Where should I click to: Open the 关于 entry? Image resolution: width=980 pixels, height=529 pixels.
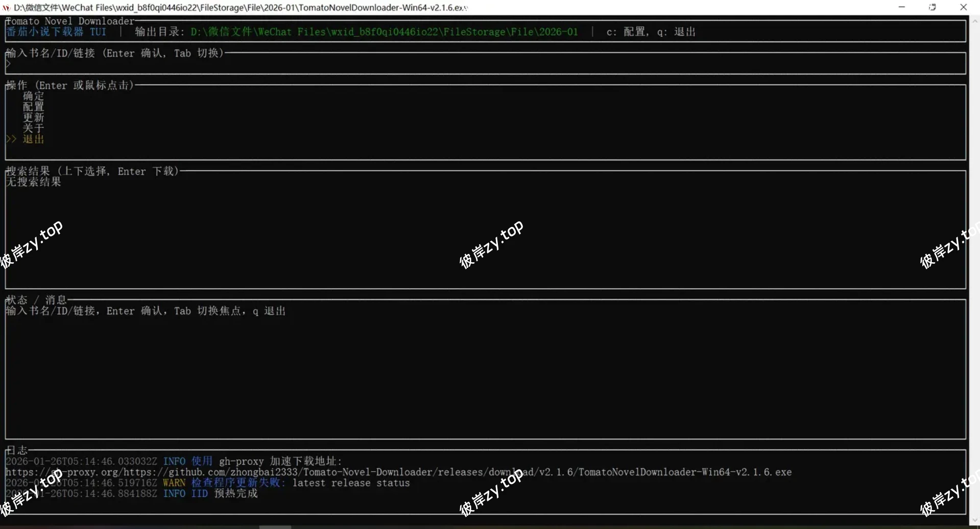coord(34,128)
